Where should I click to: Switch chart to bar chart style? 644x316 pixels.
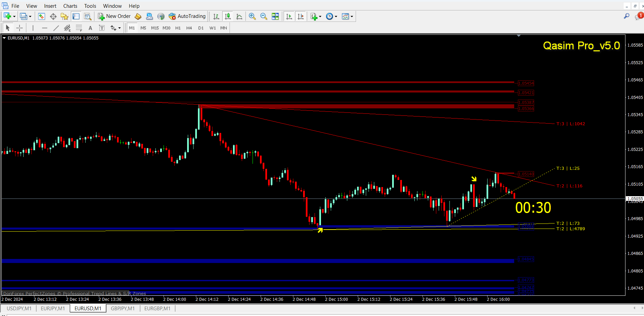tap(216, 16)
